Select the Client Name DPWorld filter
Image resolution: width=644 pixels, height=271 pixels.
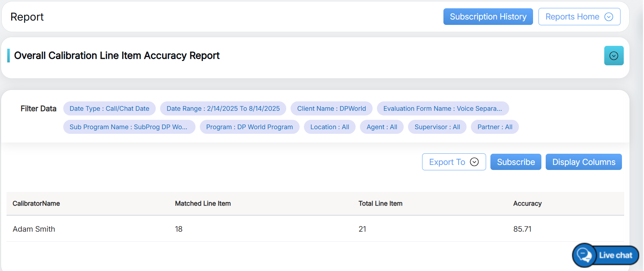click(331, 109)
